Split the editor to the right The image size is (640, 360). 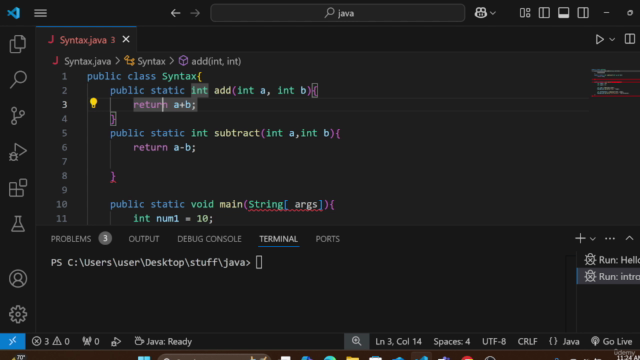(630, 39)
